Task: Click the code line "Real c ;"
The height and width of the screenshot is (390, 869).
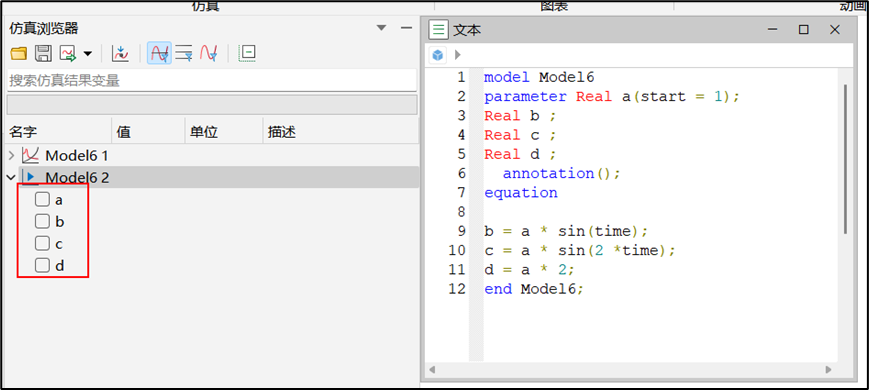Action: tap(520, 135)
